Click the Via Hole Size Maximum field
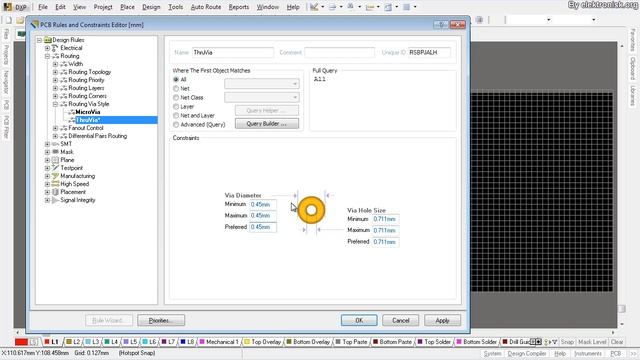Screen dimensions: 640x360 [386, 230]
